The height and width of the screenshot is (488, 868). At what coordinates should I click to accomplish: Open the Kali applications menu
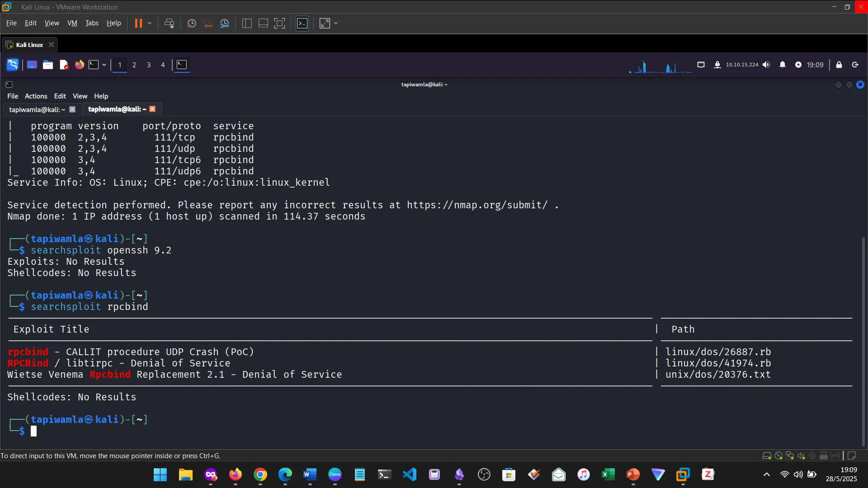coord(12,65)
